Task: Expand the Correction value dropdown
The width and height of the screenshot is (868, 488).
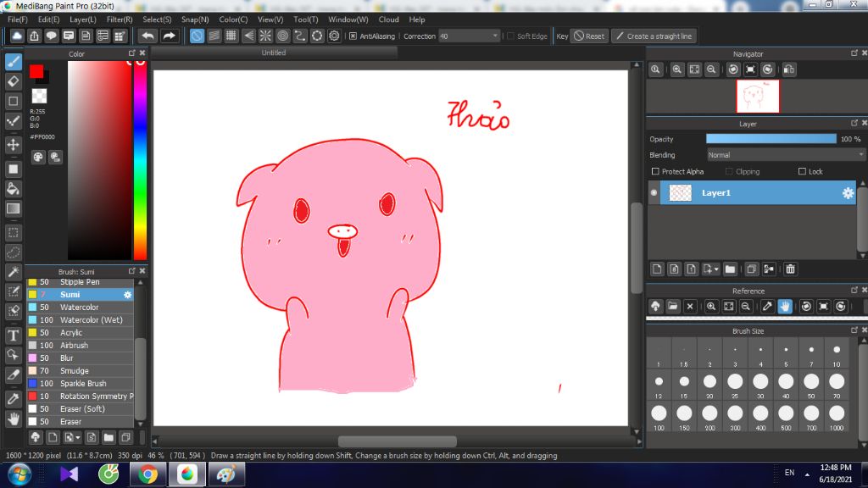Action: 495,36
